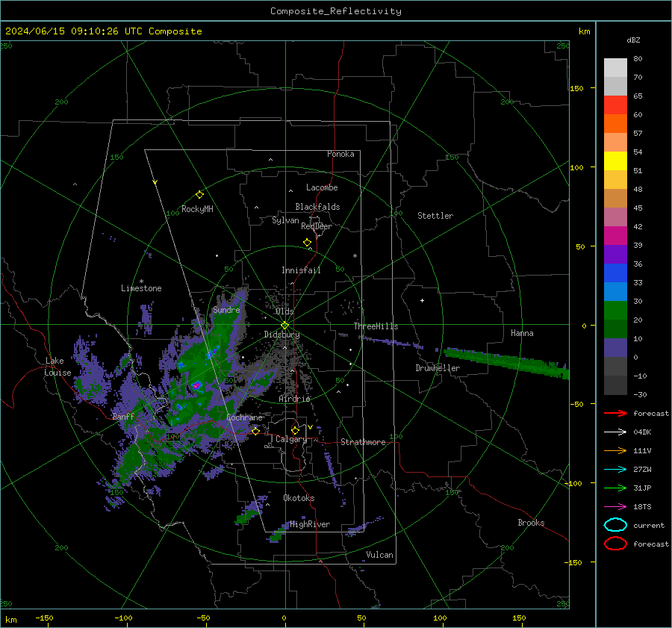
Task: Click the yellow diamond marker below RedDeer
Action: click(x=307, y=243)
